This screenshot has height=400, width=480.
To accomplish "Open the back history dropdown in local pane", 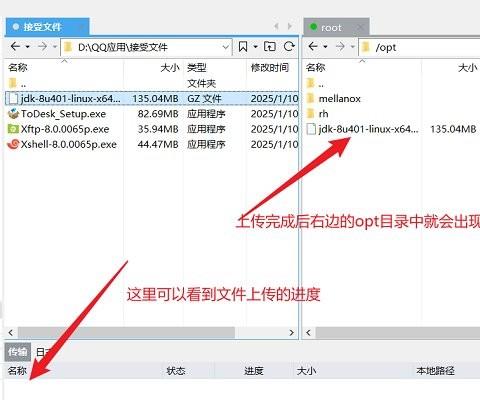I will coord(28,47).
